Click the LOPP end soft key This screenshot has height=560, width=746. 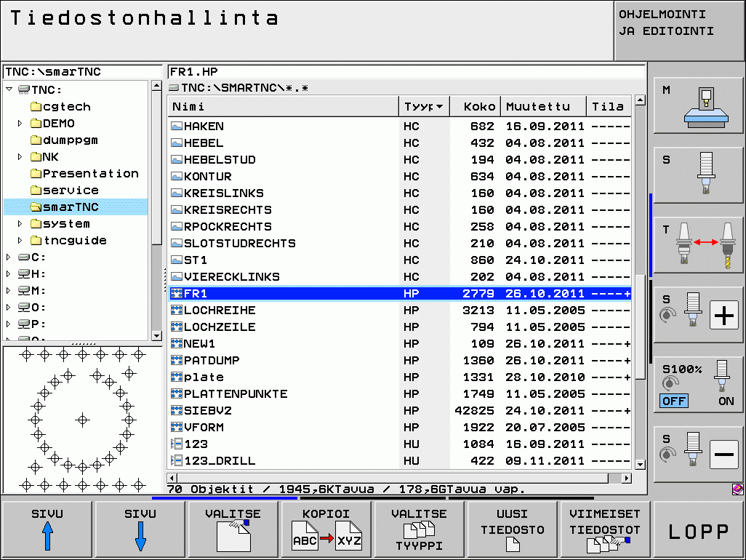click(699, 529)
